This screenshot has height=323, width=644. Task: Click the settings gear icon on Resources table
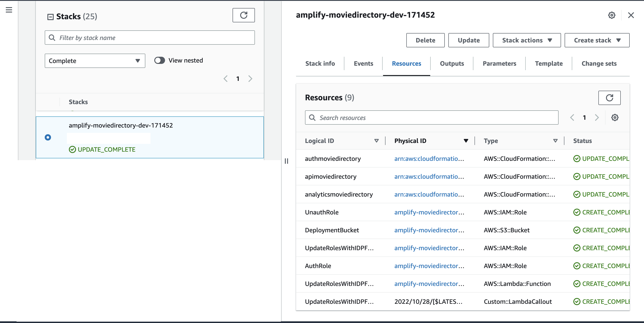point(615,118)
